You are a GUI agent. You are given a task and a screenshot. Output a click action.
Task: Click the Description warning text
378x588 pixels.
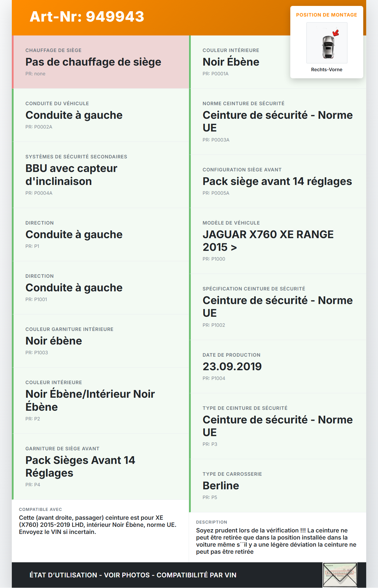click(x=276, y=541)
